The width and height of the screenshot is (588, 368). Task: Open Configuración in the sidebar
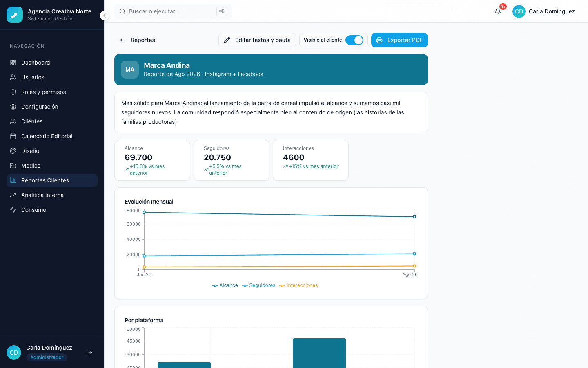pyautogui.click(x=52, y=107)
